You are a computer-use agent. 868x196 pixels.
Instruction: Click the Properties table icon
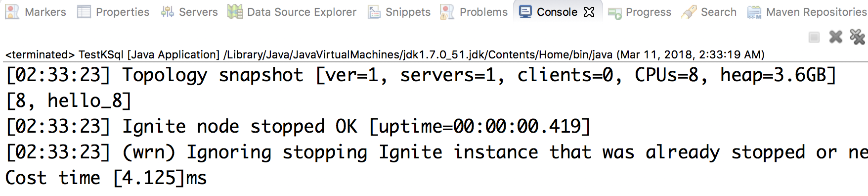[84, 12]
